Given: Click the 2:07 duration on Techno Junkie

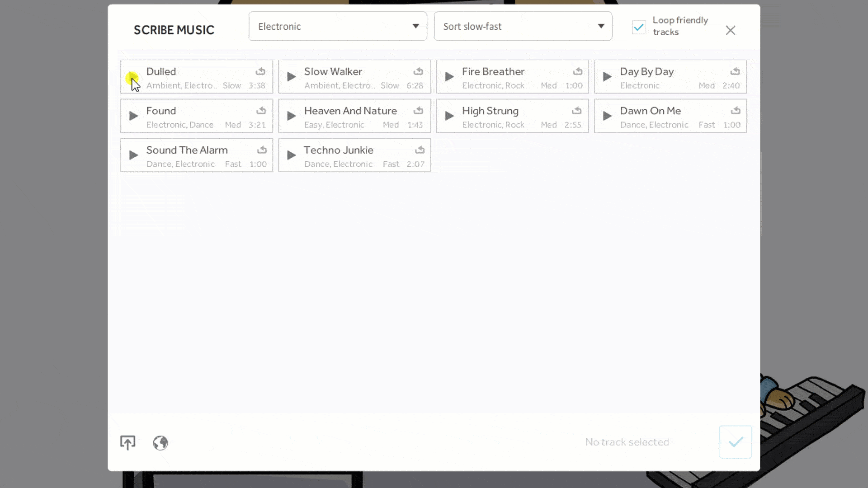Looking at the screenshot, I should point(415,164).
